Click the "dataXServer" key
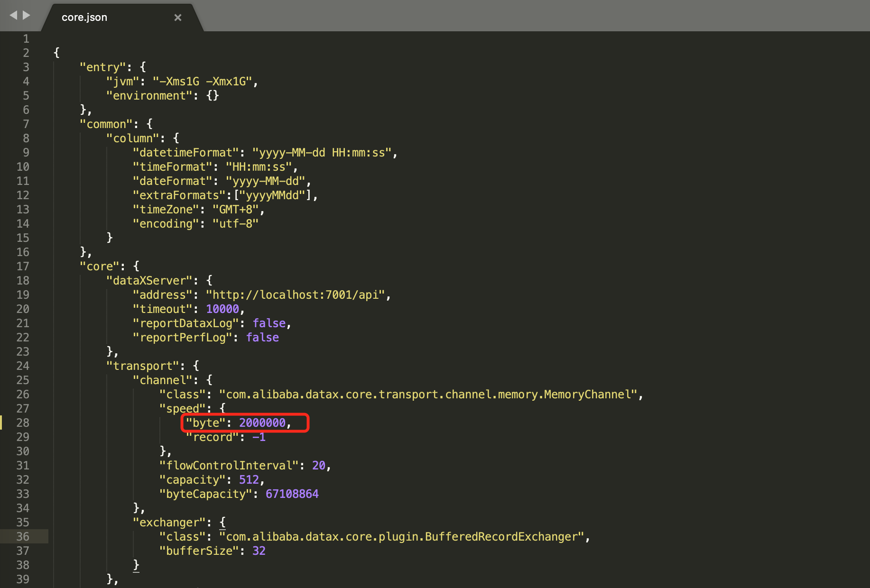 pos(149,281)
